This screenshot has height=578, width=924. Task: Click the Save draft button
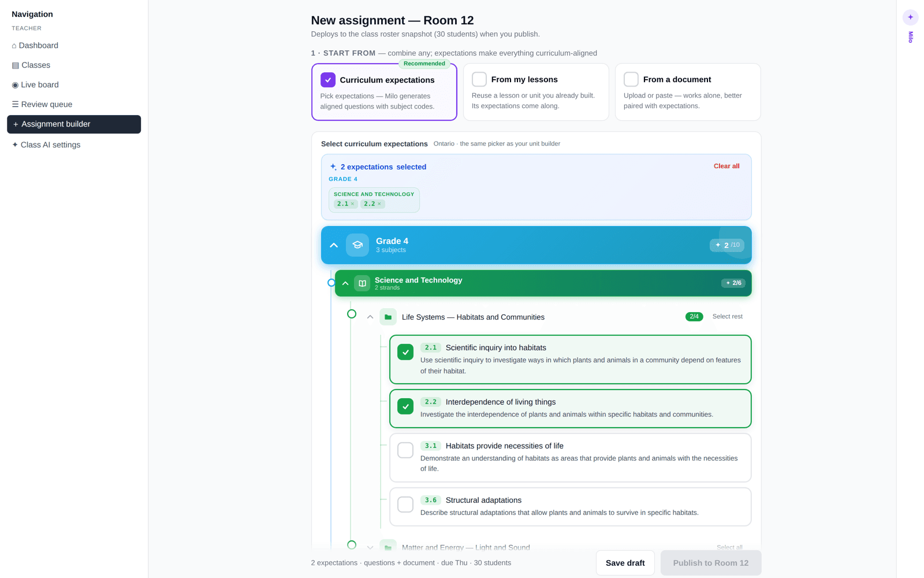point(625,563)
